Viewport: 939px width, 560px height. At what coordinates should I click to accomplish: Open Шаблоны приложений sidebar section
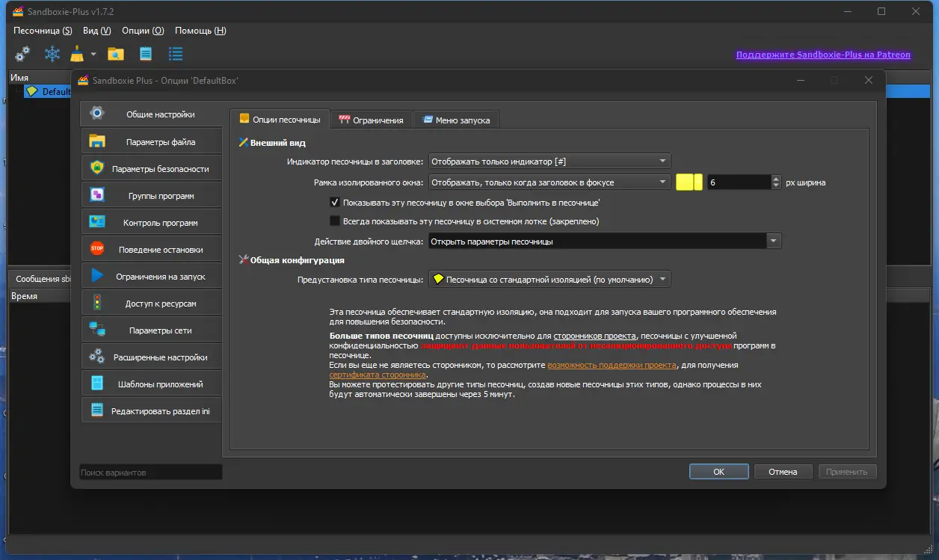pos(152,384)
